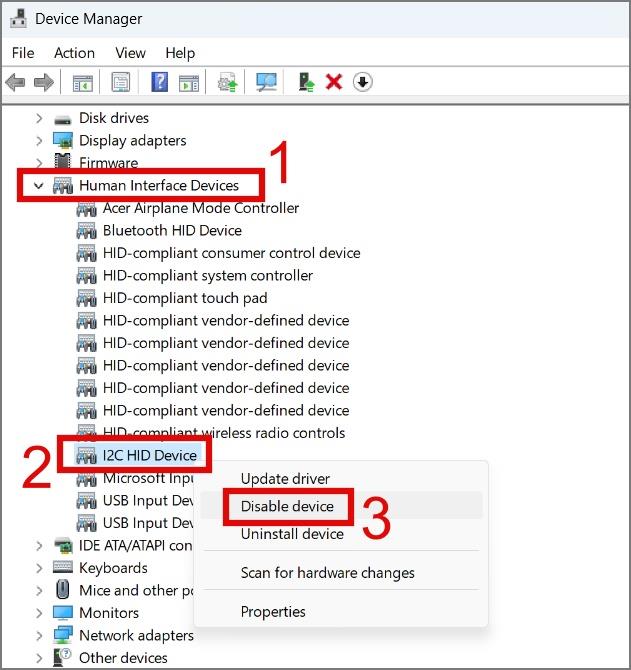Choose Scan for hardware changes menu entry
631x670 pixels.
tap(328, 573)
